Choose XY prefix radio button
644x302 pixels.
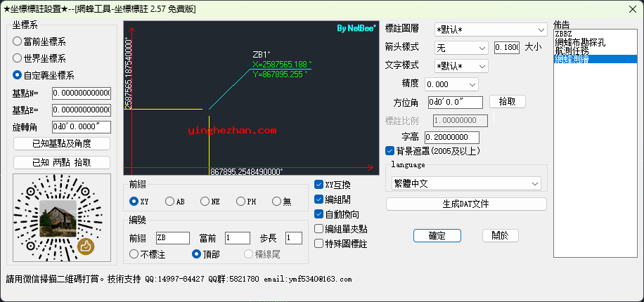pyautogui.click(x=139, y=202)
